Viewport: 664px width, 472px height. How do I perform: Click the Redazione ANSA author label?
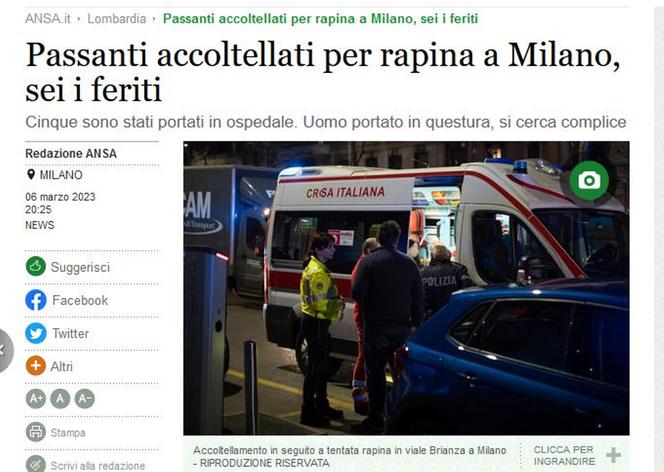[71, 153]
